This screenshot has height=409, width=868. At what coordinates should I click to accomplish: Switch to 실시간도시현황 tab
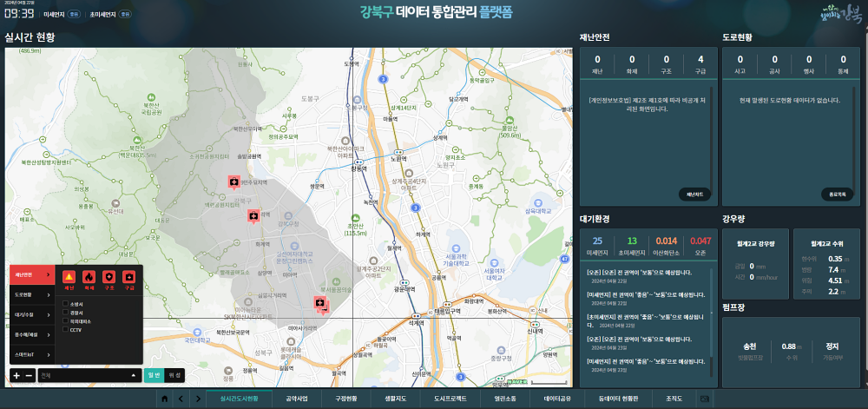point(240,399)
